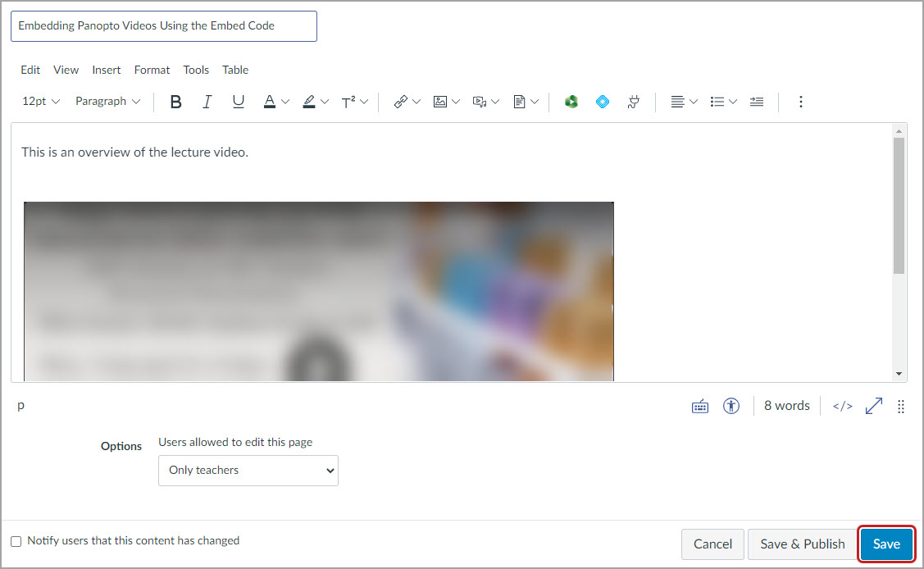The width and height of the screenshot is (924, 569).
Task: Click the editor vertical scrollbar thumb
Action: [899, 206]
